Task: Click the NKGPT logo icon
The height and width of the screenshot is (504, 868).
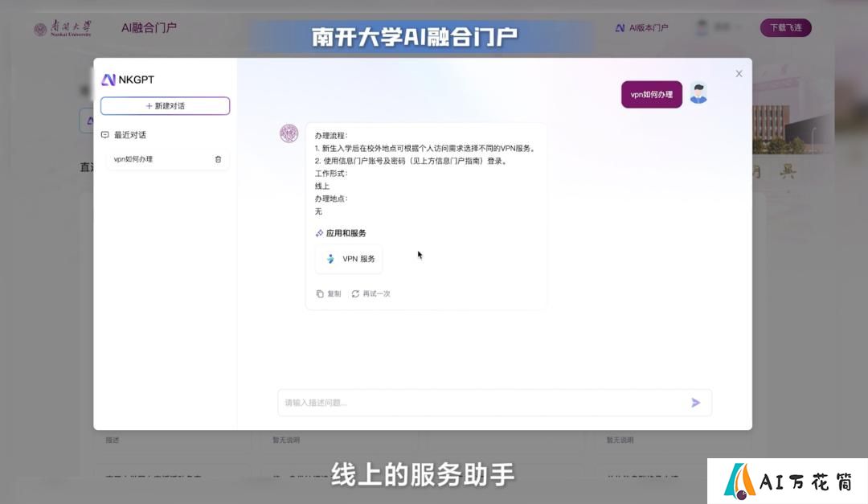Action: [x=108, y=80]
